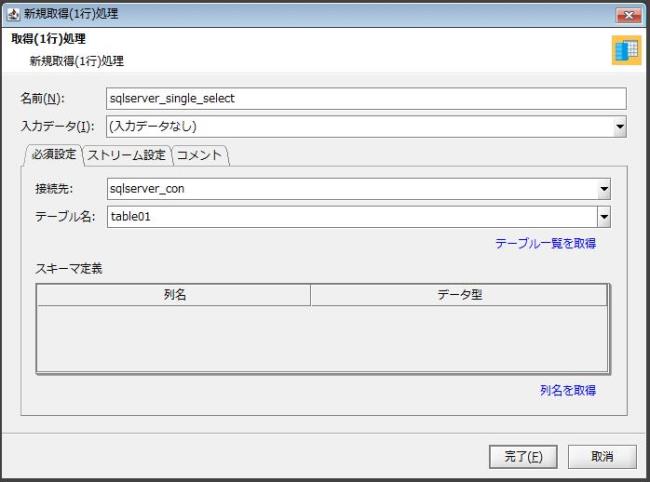The height and width of the screenshot is (482, 650).
Task: Click the dialog icon in the title bar
Action: click(x=13, y=13)
